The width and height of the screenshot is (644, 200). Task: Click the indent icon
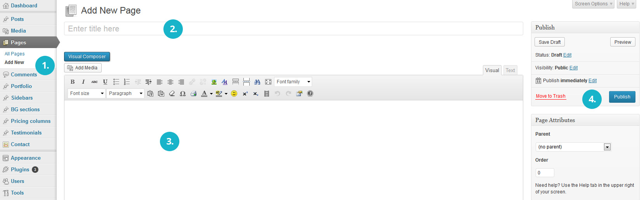pyautogui.click(x=149, y=82)
